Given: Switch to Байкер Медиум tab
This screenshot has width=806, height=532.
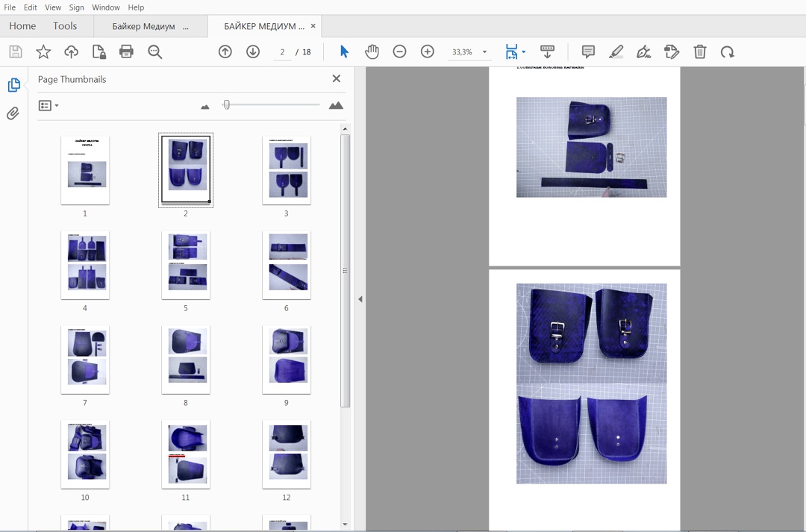Looking at the screenshot, I should pyautogui.click(x=143, y=26).
